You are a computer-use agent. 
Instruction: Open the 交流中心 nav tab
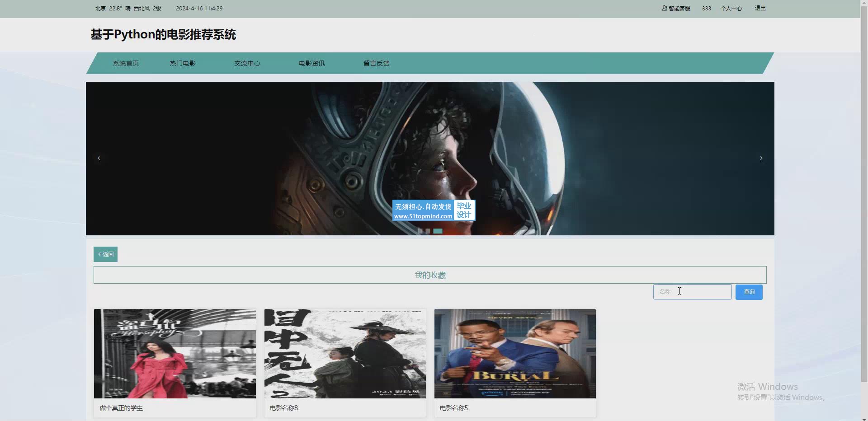(x=247, y=63)
